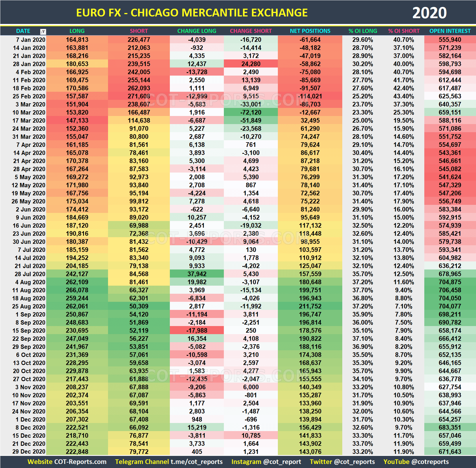Select the CHANGE LONG column header
Screen dimensions: 476x468
click(x=197, y=31)
